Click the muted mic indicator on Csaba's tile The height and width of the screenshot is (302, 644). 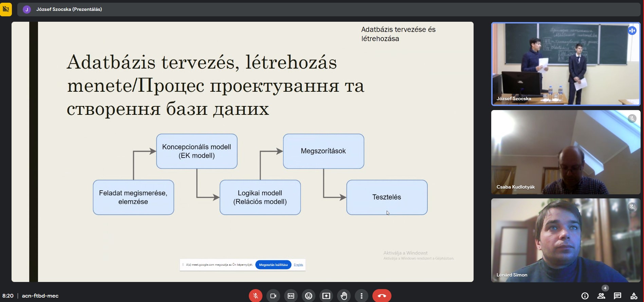632,119
